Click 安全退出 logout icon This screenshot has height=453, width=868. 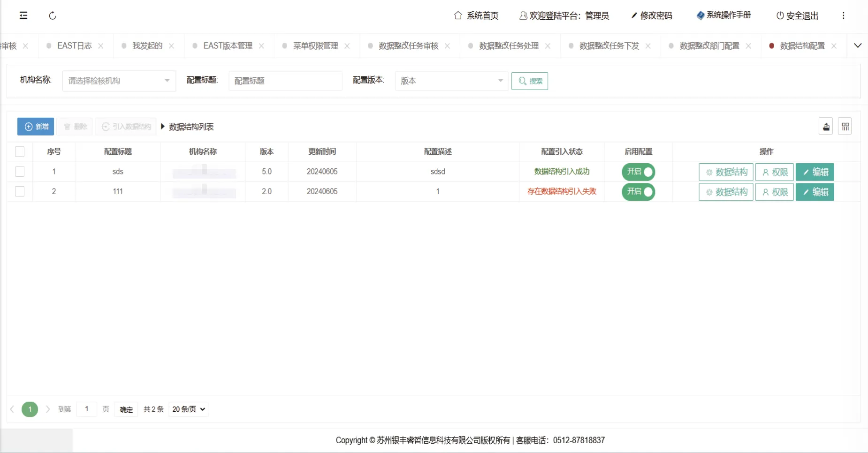point(797,15)
